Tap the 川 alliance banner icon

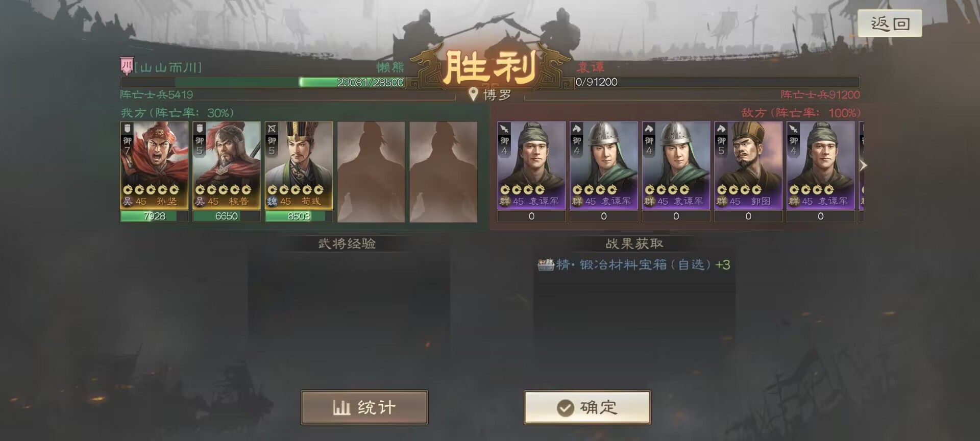pos(127,66)
